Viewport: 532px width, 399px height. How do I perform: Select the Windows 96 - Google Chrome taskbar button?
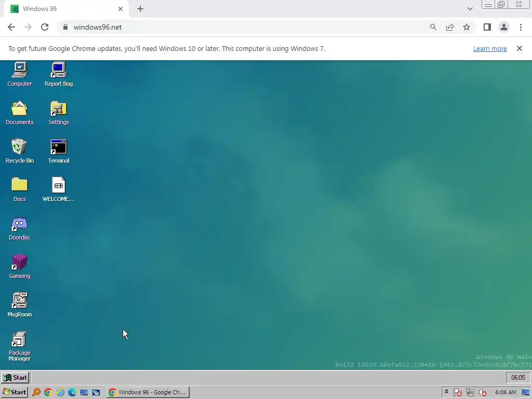[x=148, y=392]
